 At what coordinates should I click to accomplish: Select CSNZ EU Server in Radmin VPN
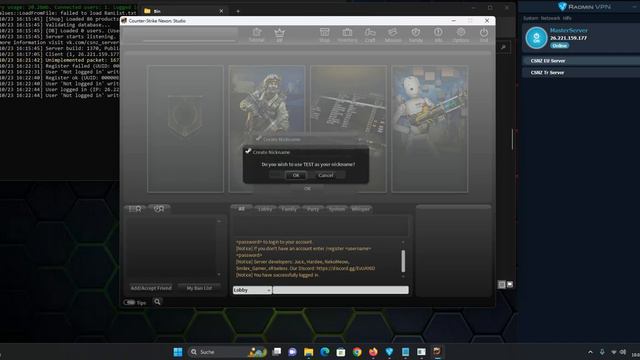pyautogui.click(x=581, y=61)
